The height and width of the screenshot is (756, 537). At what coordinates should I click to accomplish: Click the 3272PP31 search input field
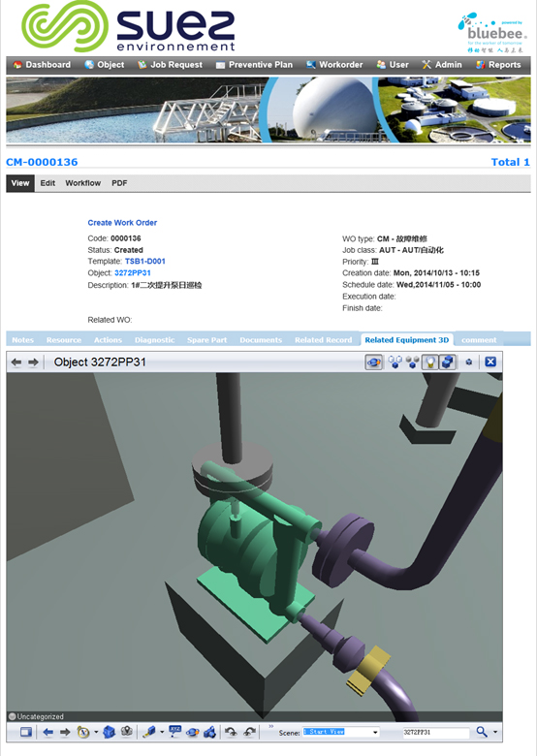pos(436,732)
